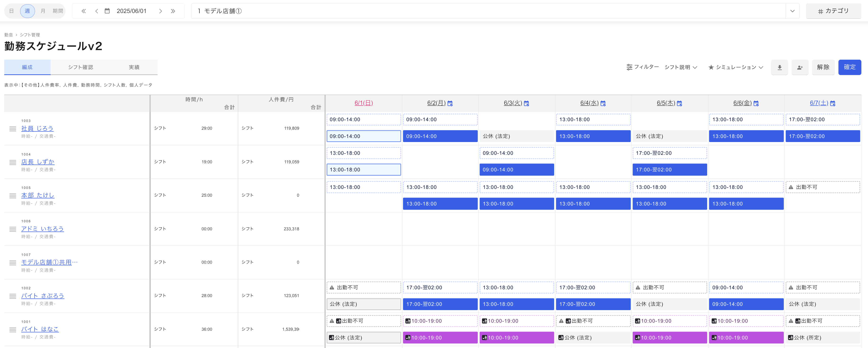The height and width of the screenshot is (348, 868).
Task: Click the filter sliders icon
Action: coord(629,67)
